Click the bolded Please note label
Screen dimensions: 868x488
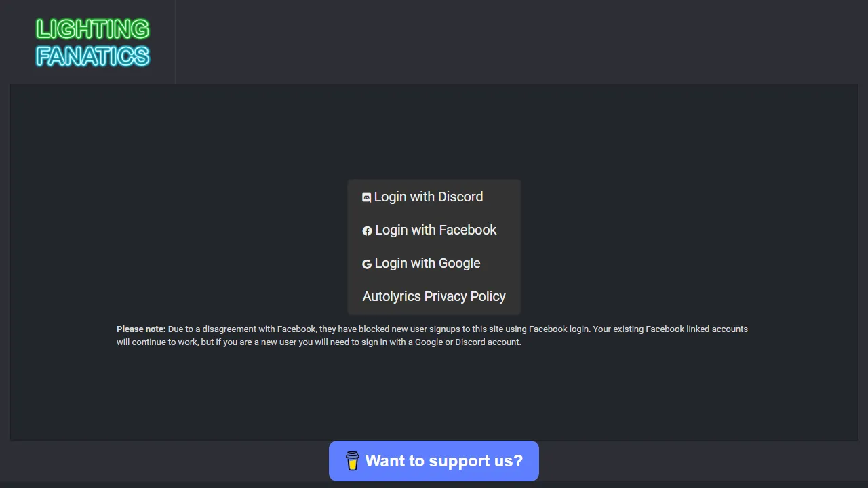140,329
